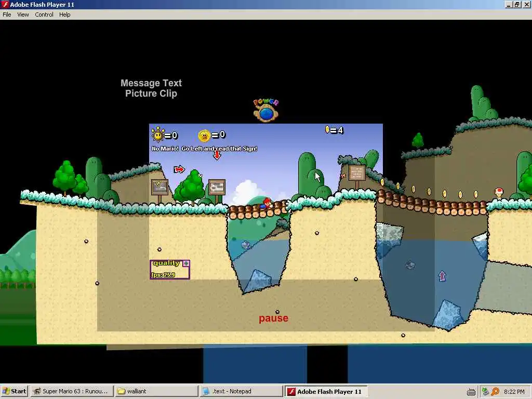This screenshot has width=532, height=399.
Task: Click the keyboard icon in the tray
Action: (471, 392)
